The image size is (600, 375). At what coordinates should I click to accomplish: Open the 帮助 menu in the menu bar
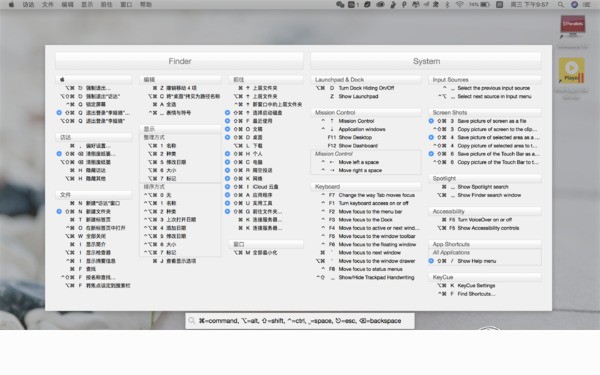(x=146, y=5)
